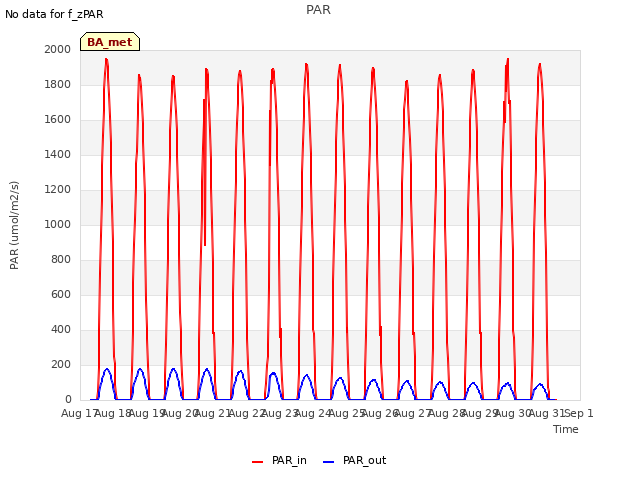
Task: Click the 1400 y-axis tick label
Action: [x=58, y=155]
